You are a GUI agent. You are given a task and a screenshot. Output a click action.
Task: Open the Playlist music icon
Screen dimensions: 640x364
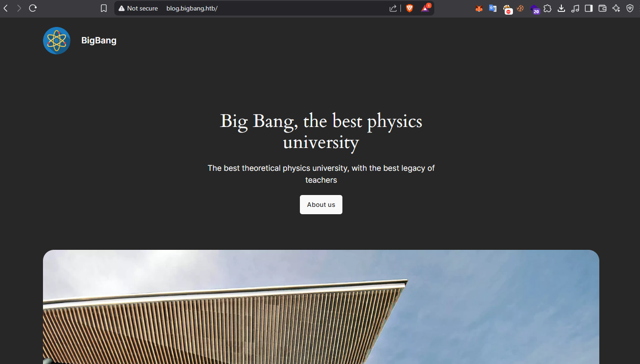click(575, 8)
